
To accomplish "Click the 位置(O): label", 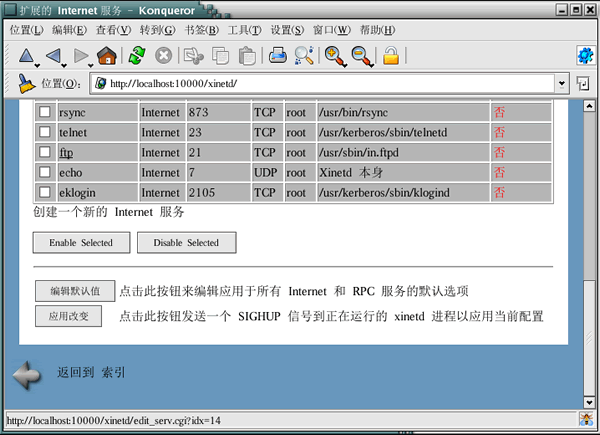I will click(61, 83).
